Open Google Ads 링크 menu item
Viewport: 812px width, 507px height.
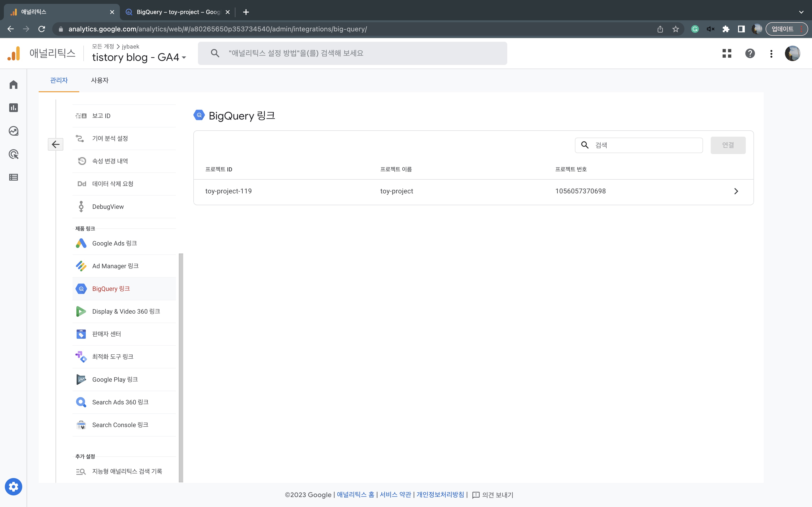(x=114, y=243)
